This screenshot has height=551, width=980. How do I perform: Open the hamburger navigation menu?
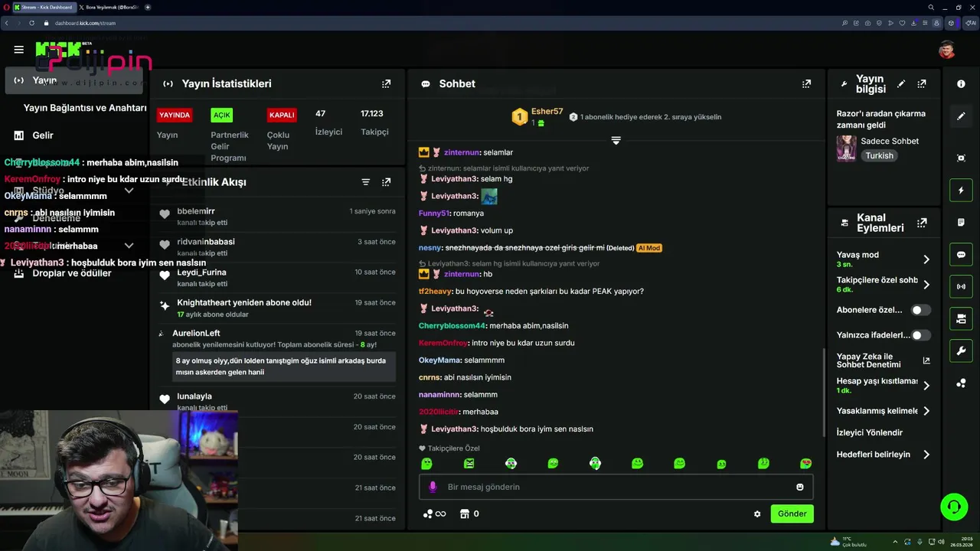(18, 50)
